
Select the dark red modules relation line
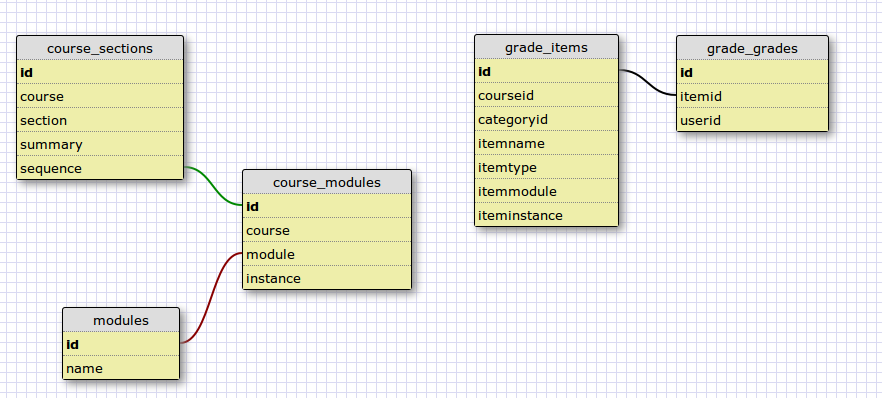tap(209, 298)
